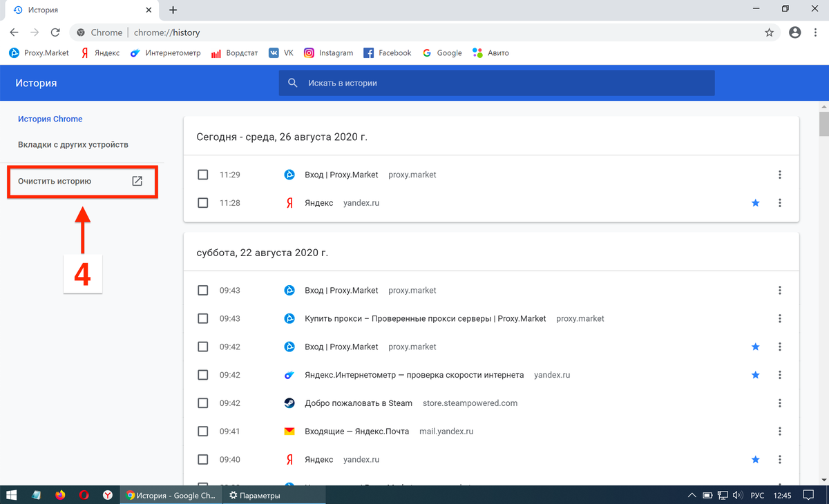Check the Добро пожаловать в Steam entry

202,403
